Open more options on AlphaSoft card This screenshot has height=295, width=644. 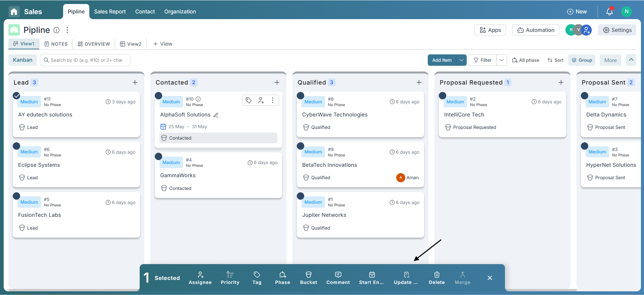click(273, 100)
